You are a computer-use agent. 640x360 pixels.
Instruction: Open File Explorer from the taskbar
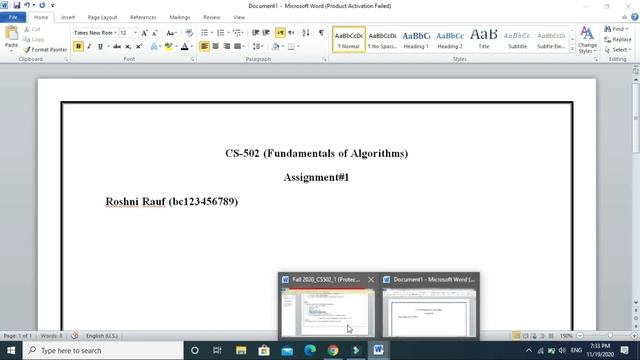point(241,350)
